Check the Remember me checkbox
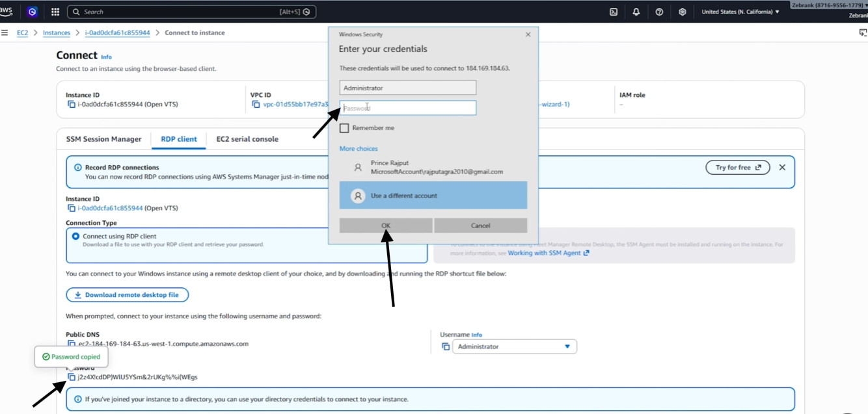The height and width of the screenshot is (414, 868). click(344, 128)
